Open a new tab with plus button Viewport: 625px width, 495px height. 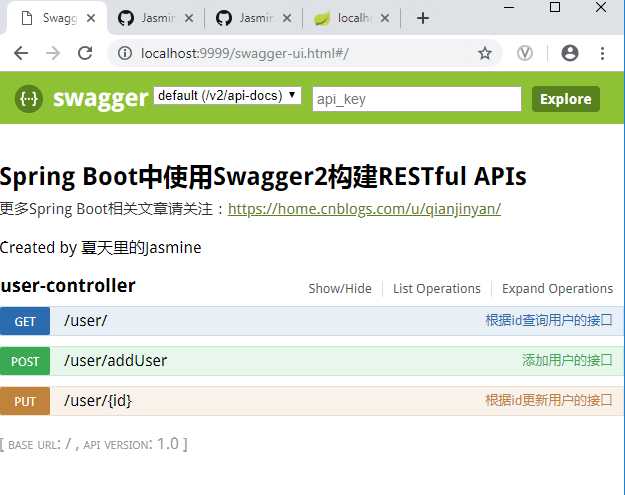point(423,18)
